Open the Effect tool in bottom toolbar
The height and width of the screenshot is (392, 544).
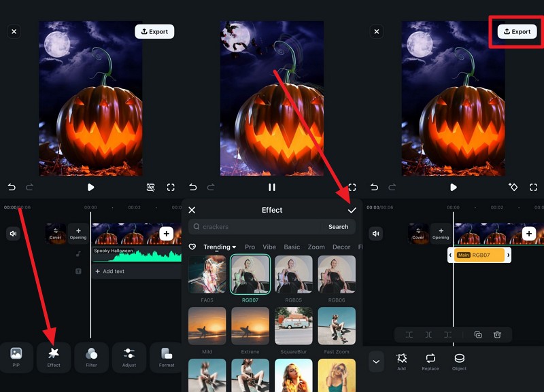click(54, 357)
